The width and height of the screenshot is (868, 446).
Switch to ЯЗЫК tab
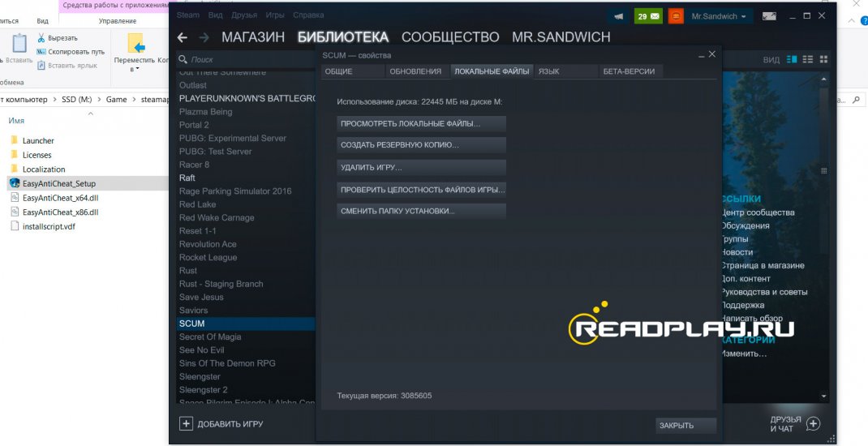coord(565,71)
